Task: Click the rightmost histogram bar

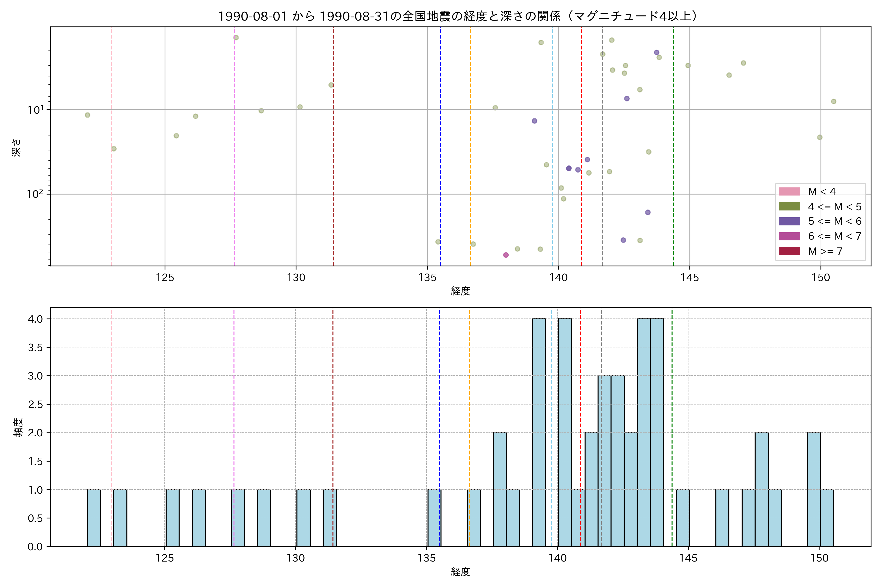Action: pos(827,518)
